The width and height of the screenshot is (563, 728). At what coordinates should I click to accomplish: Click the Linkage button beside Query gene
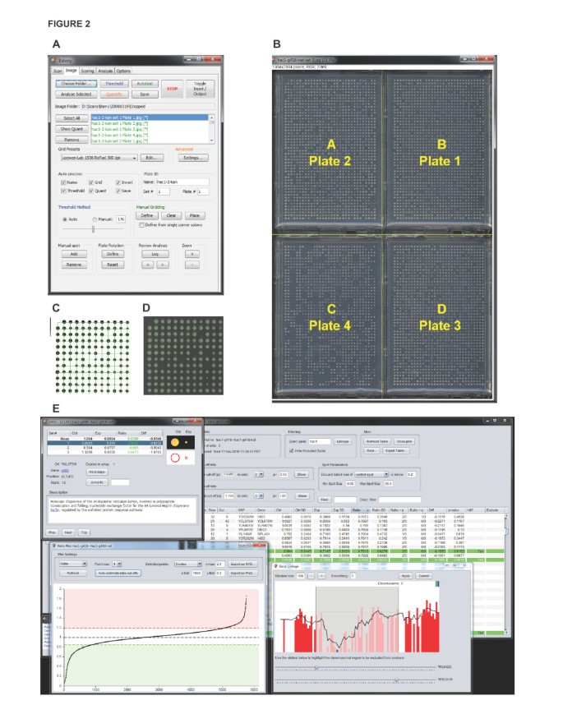click(343, 441)
